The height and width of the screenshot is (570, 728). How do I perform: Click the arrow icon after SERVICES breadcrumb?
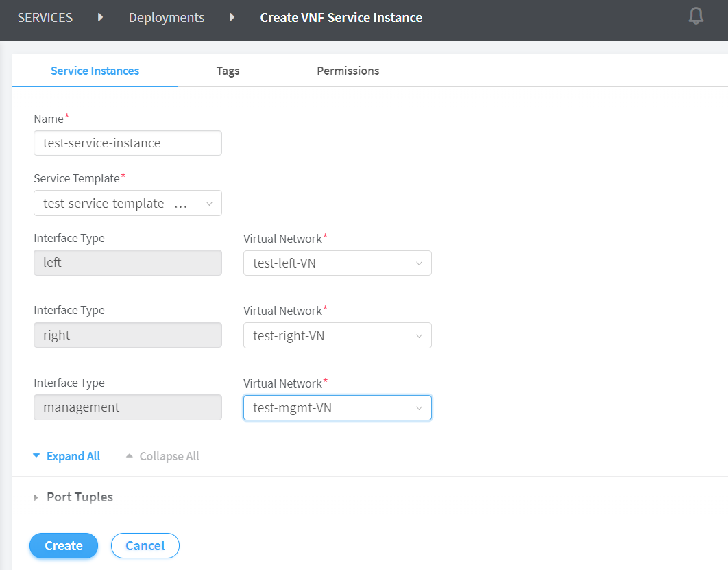pyautogui.click(x=101, y=18)
